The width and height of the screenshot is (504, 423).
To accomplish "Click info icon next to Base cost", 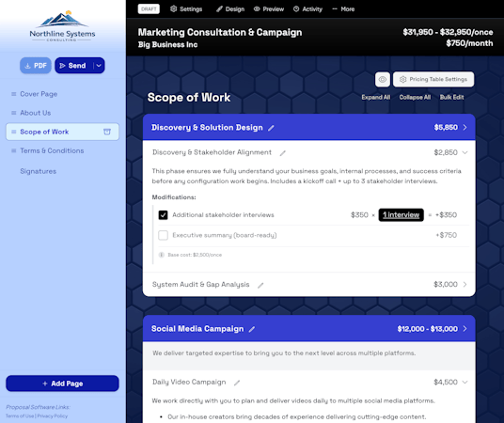I will pos(162,255).
